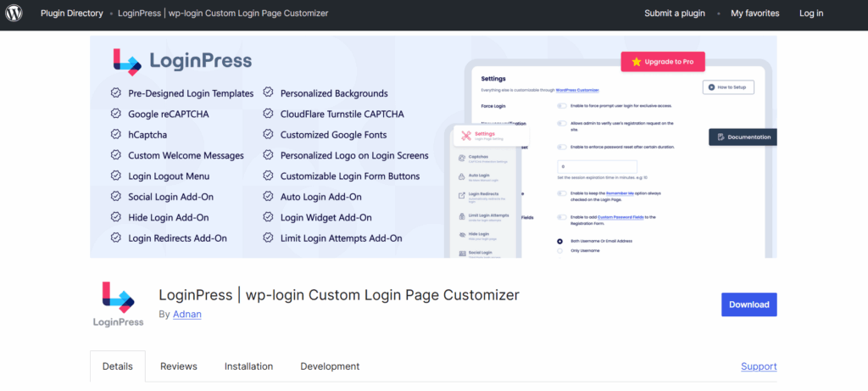The height and width of the screenshot is (391, 868).
Task: Switch to the Reviews tab
Action: click(x=179, y=366)
